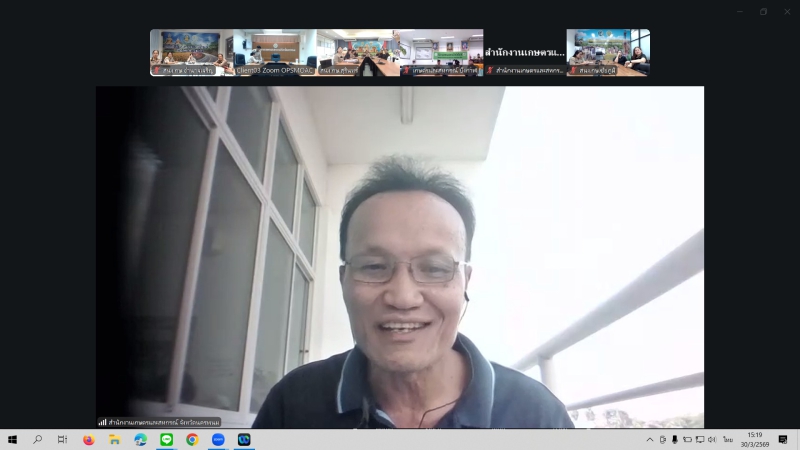Select the Client03 Zoom OPSMOAC participant thumbnail

tap(274, 52)
